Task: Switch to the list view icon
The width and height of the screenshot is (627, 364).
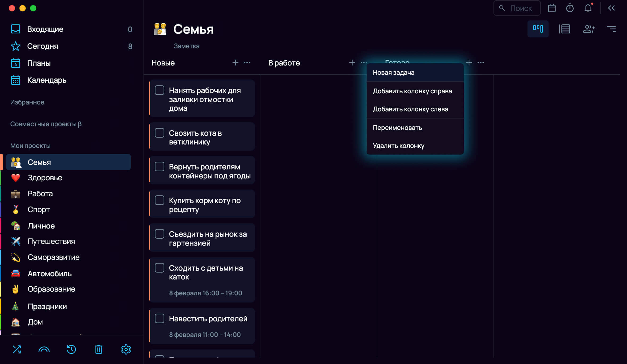Action: [564, 29]
